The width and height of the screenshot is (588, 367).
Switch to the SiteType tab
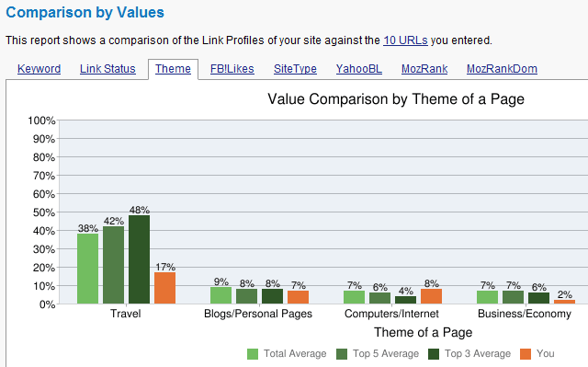tap(295, 69)
